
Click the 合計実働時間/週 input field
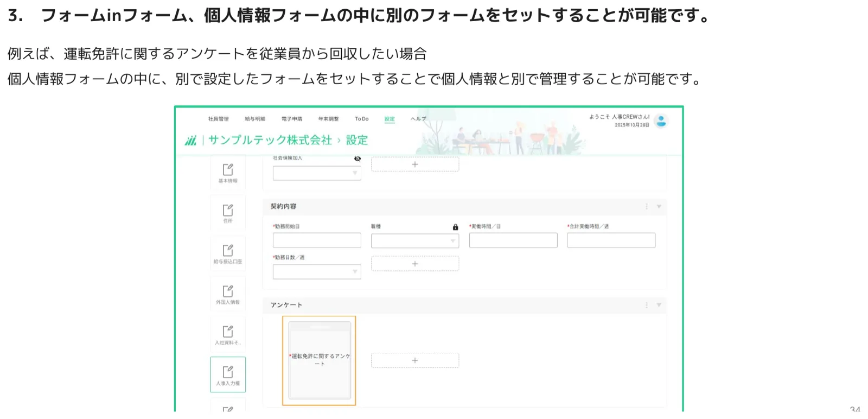tap(611, 240)
